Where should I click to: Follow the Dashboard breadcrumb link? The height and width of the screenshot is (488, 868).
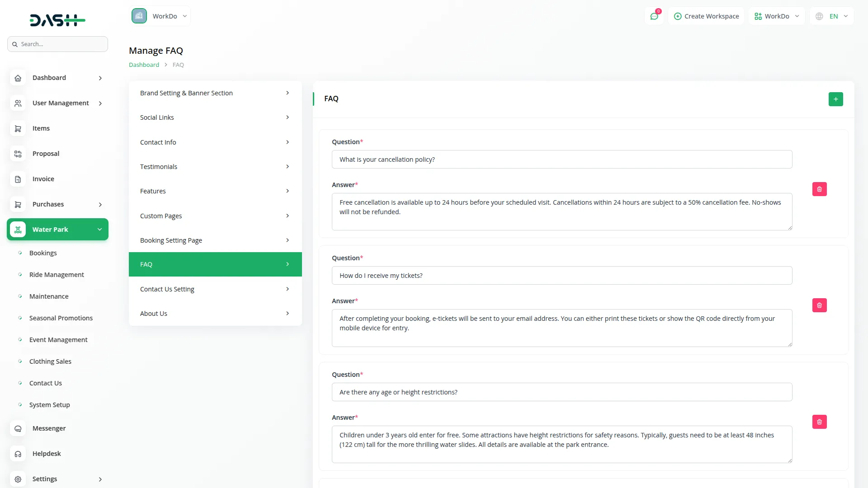[144, 65]
